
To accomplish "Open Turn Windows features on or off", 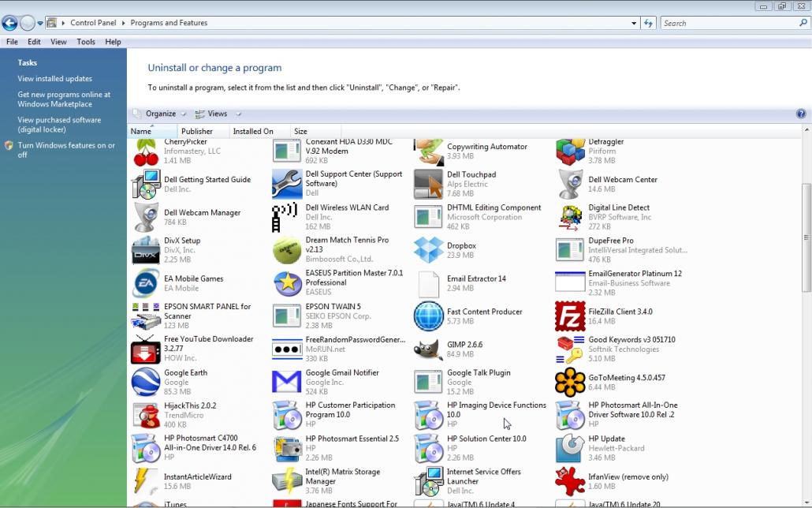I will point(66,150).
